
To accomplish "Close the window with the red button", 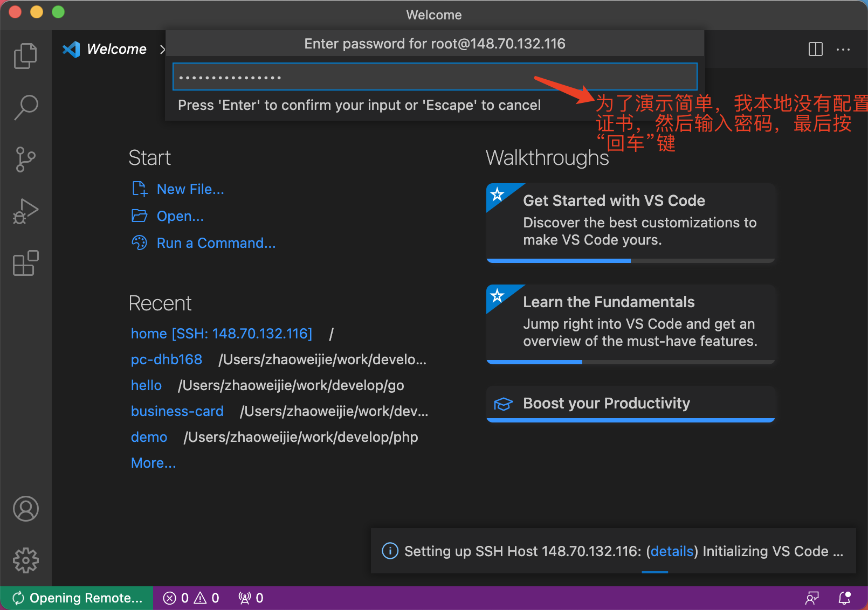I will [15, 12].
